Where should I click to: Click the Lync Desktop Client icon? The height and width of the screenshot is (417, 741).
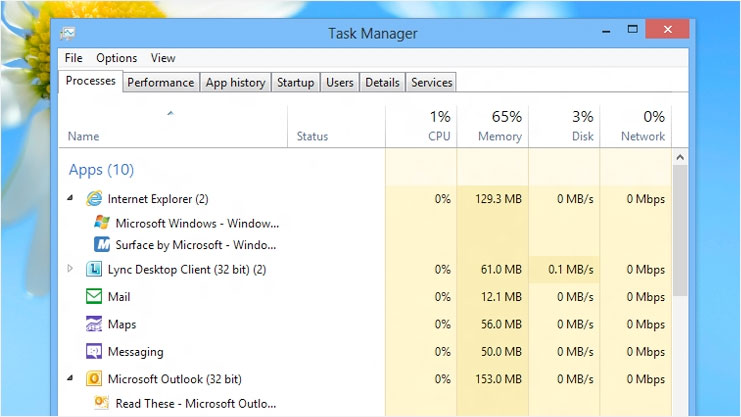(94, 269)
